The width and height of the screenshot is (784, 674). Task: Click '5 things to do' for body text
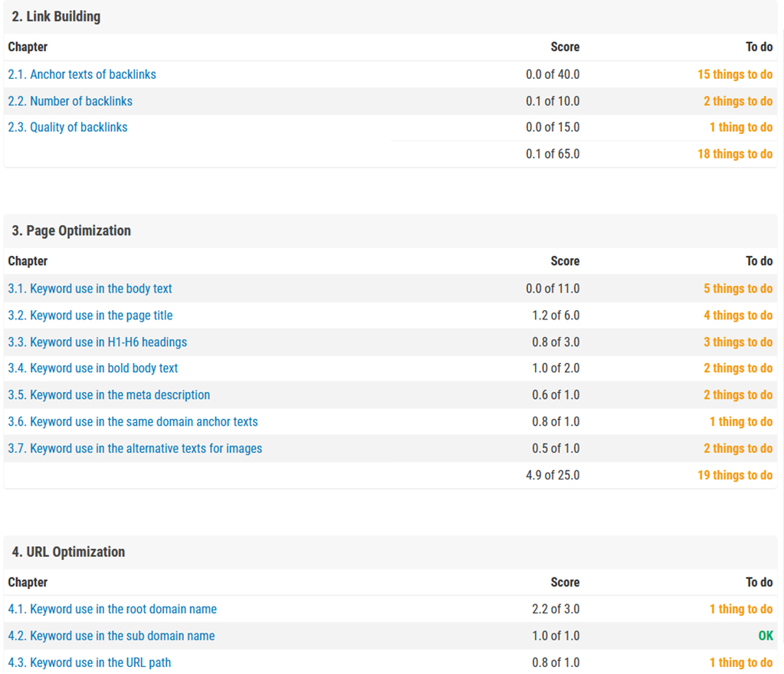pos(738,289)
